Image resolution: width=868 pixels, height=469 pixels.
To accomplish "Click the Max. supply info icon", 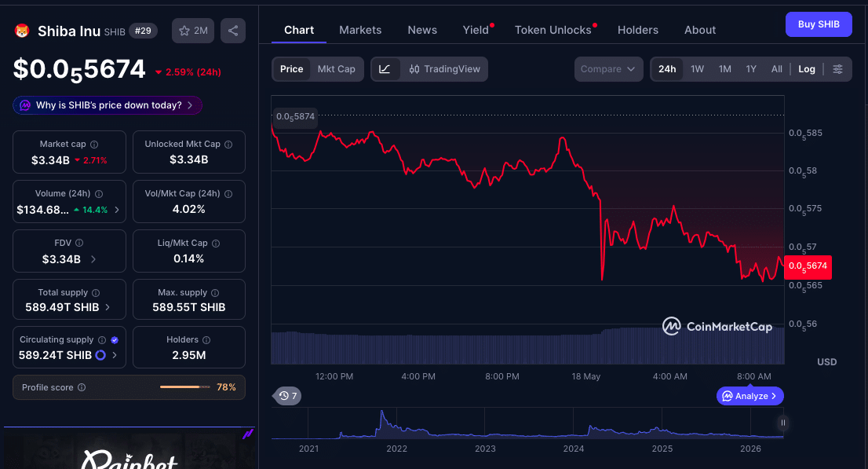I will (215, 293).
